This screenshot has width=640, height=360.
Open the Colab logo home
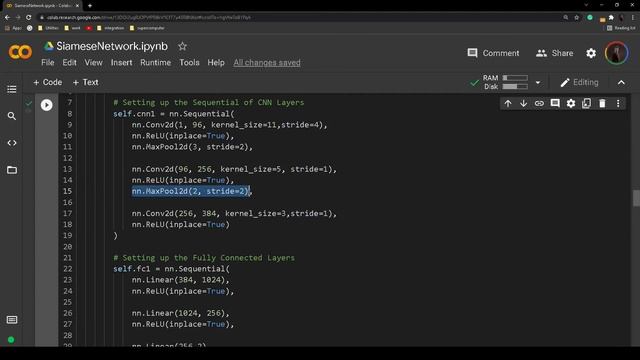pos(20,52)
